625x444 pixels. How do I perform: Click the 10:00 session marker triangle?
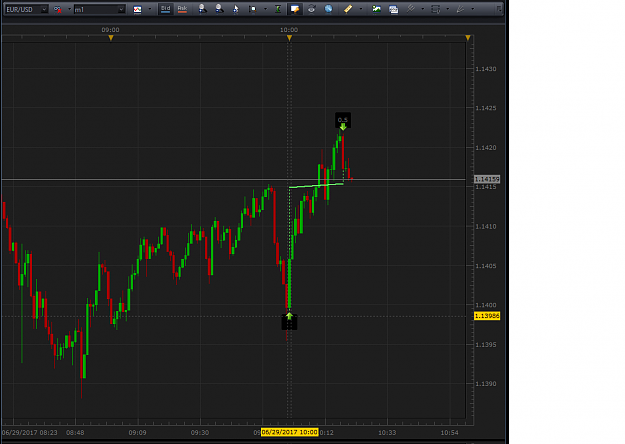click(x=289, y=38)
